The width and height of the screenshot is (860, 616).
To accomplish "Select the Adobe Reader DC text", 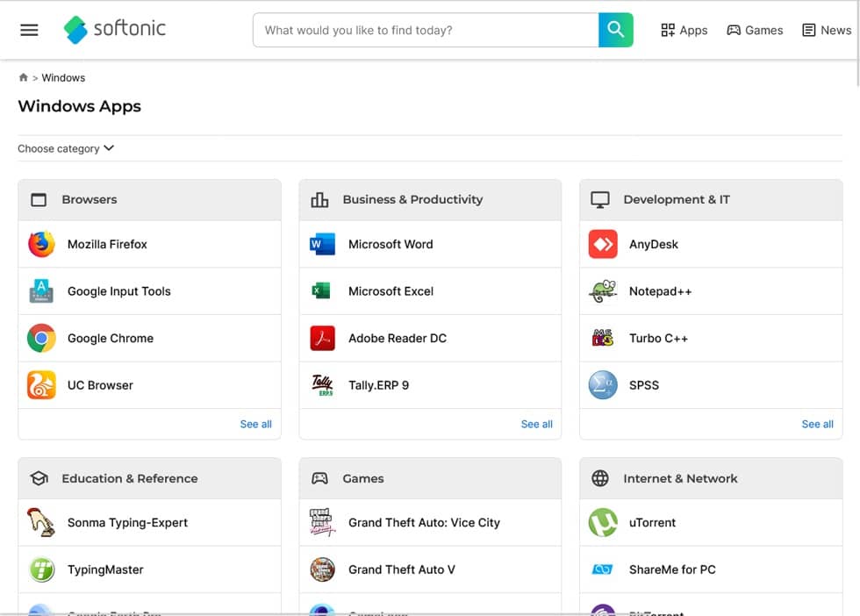I will coord(397,339).
